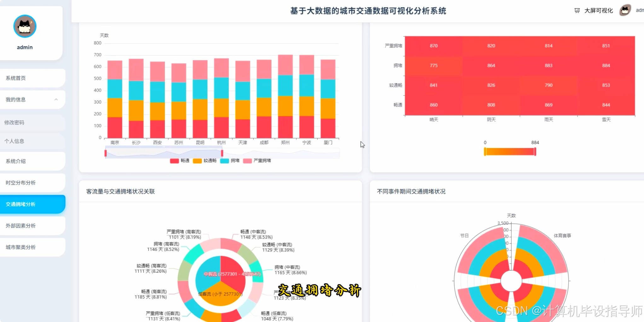
Task: Click the 畅通 (低客流) pie label
Action: pos(277,316)
